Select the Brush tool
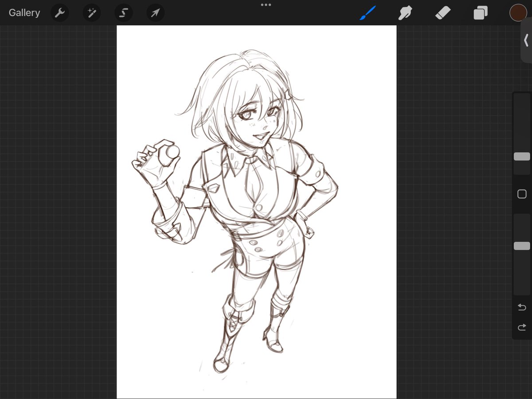The image size is (532, 399). point(368,13)
